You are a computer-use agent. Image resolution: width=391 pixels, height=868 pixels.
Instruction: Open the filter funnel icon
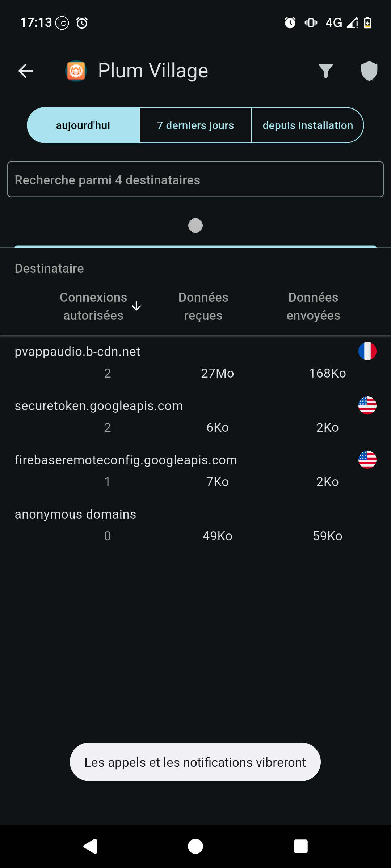(325, 71)
